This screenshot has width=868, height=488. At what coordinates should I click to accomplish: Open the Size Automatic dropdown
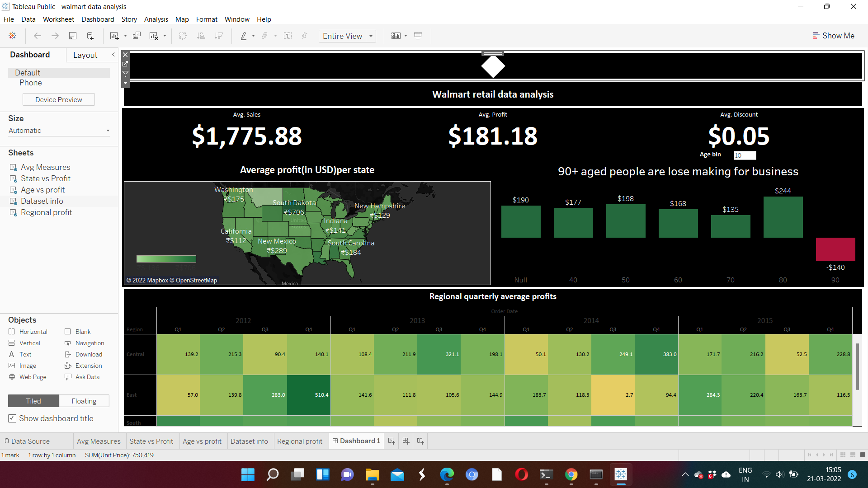pyautogui.click(x=108, y=131)
